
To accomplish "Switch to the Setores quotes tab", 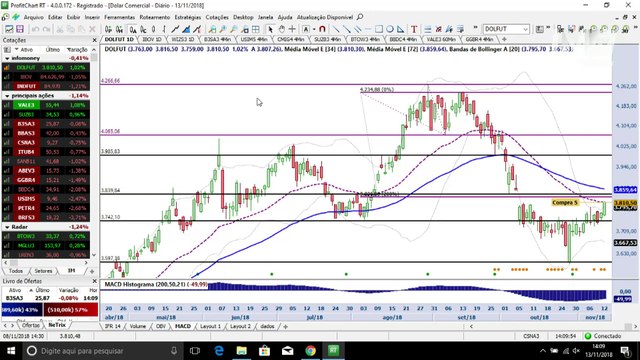I will [43, 271].
